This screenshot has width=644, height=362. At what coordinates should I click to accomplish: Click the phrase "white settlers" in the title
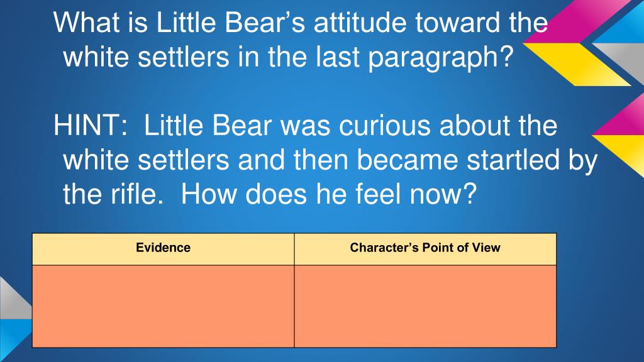tap(146, 57)
